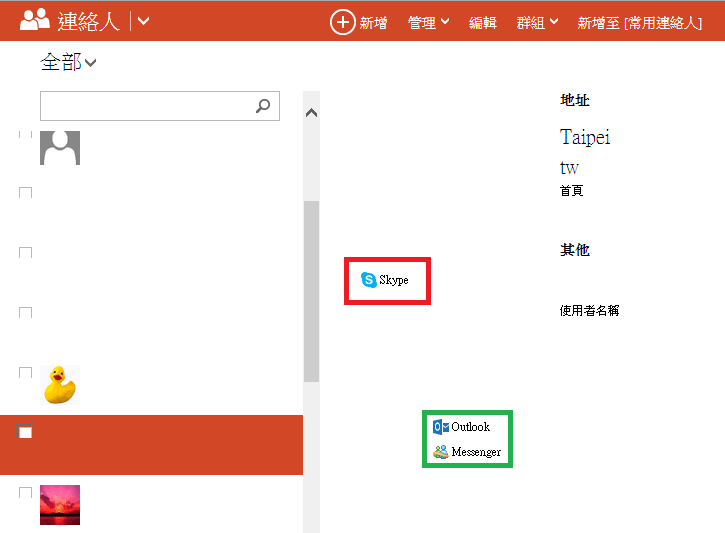The image size is (725, 533).
Task: Click 編輯 in the top bar
Action: (x=482, y=23)
